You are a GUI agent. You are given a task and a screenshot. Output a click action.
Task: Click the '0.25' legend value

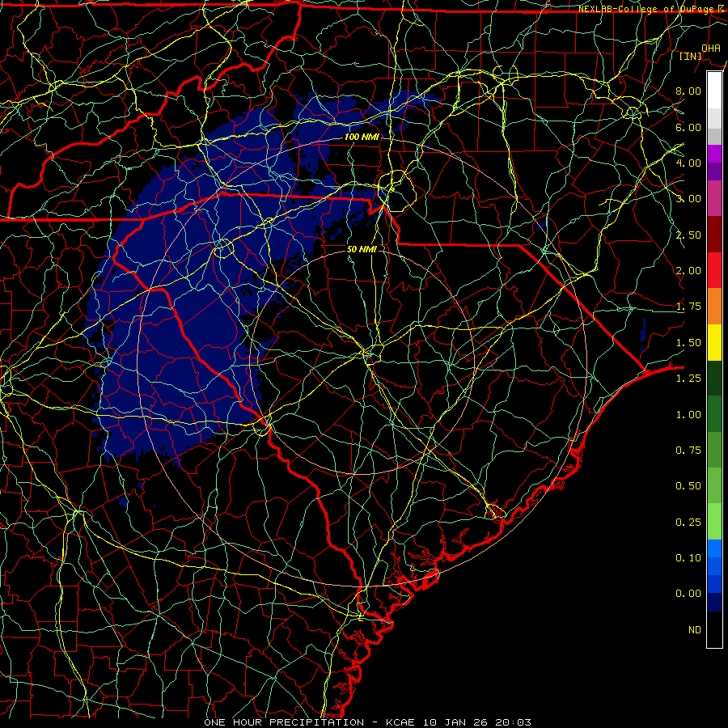[688, 523]
